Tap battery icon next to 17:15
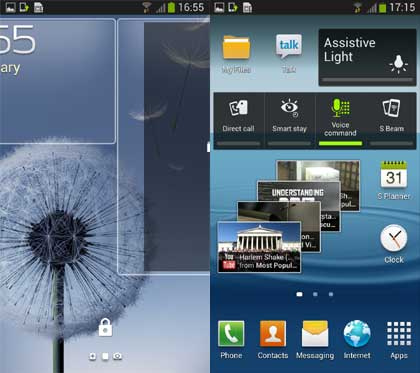Screen dimensions: 420x373 383,7
